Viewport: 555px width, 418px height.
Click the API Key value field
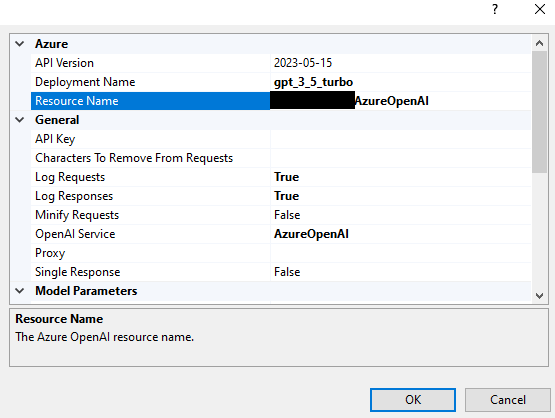coord(401,139)
